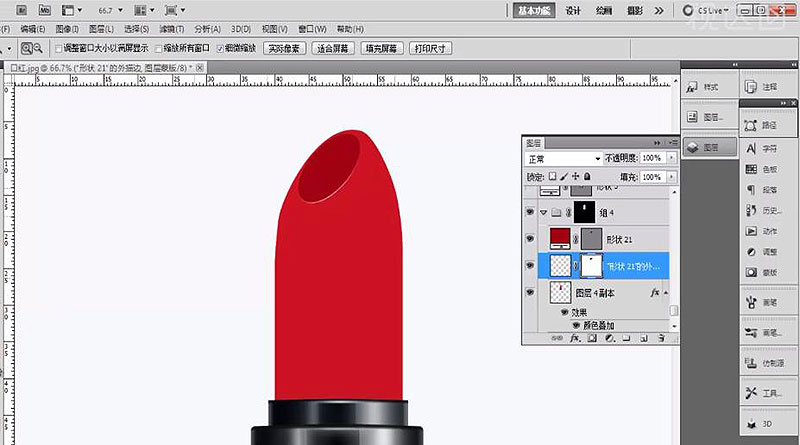
Task: Click the new group folder icon
Action: click(627, 338)
